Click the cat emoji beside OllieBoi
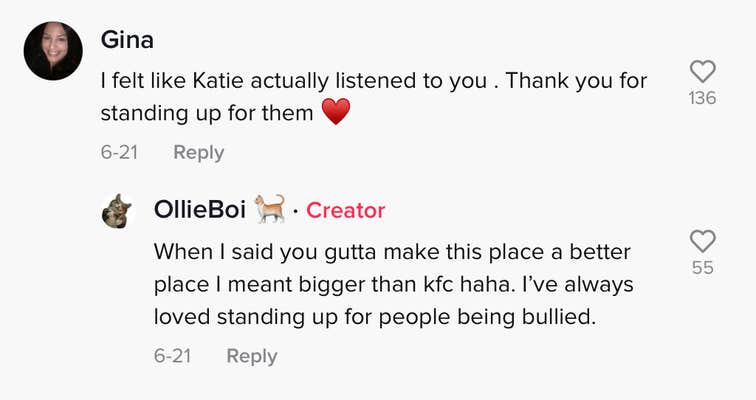 coord(269,209)
